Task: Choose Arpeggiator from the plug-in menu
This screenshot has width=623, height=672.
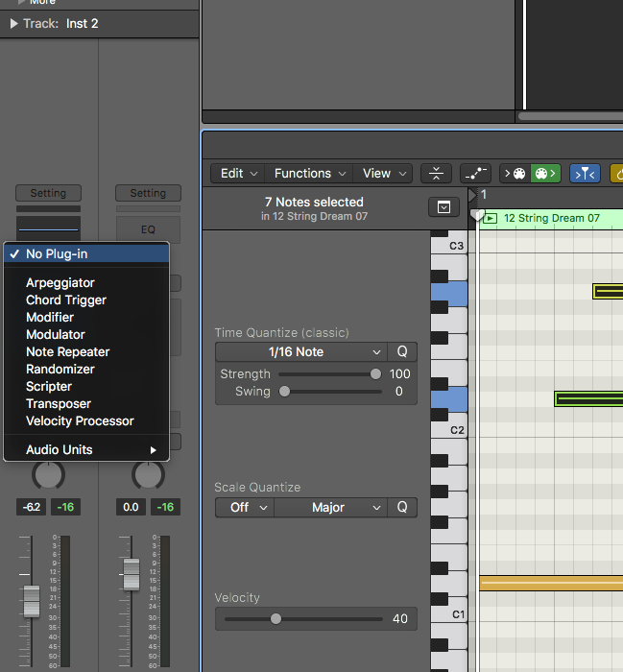Action: [x=60, y=283]
